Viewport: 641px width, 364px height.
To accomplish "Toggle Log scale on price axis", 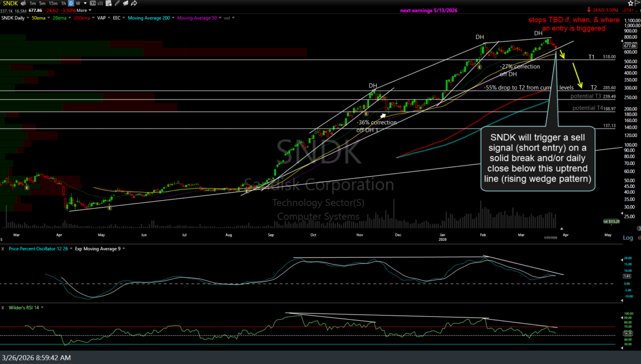I will [x=628, y=238].
